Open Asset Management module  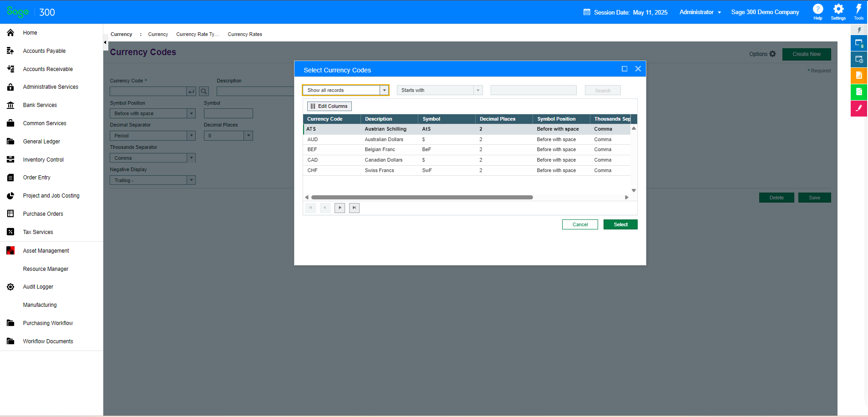(x=46, y=251)
